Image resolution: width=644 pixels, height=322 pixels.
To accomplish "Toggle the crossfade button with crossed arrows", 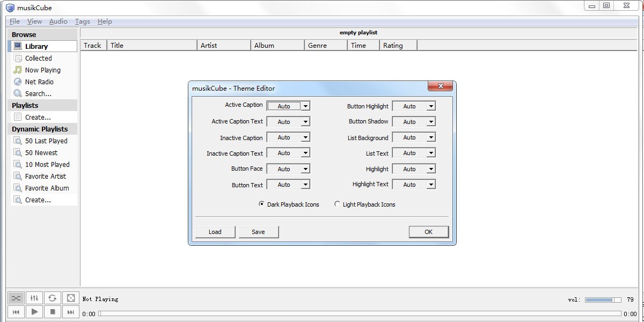I will click(16, 298).
